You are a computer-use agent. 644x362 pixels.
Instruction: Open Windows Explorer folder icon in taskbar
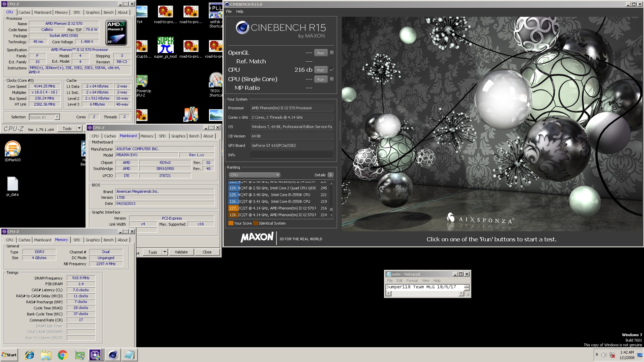tap(46, 355)
